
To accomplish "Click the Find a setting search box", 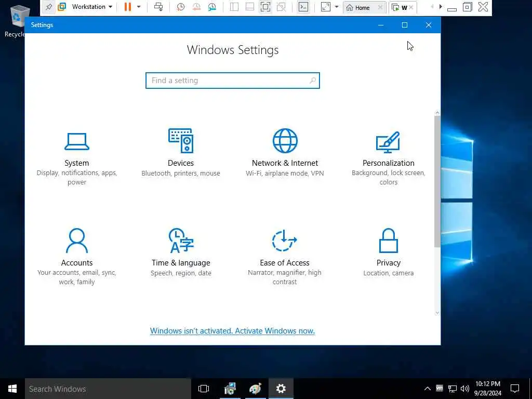I will coord(232,81).
